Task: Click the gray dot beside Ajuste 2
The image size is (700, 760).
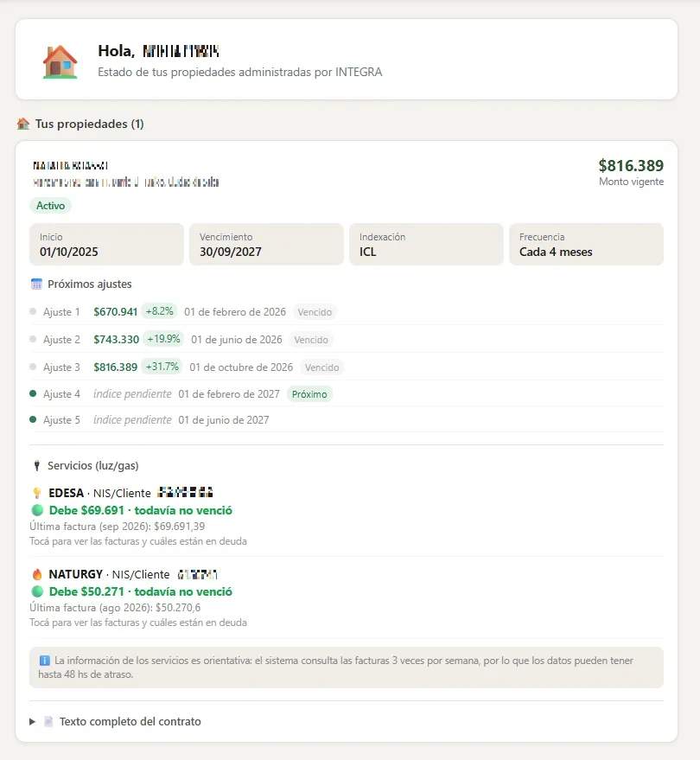Action: tap(33, 339)
